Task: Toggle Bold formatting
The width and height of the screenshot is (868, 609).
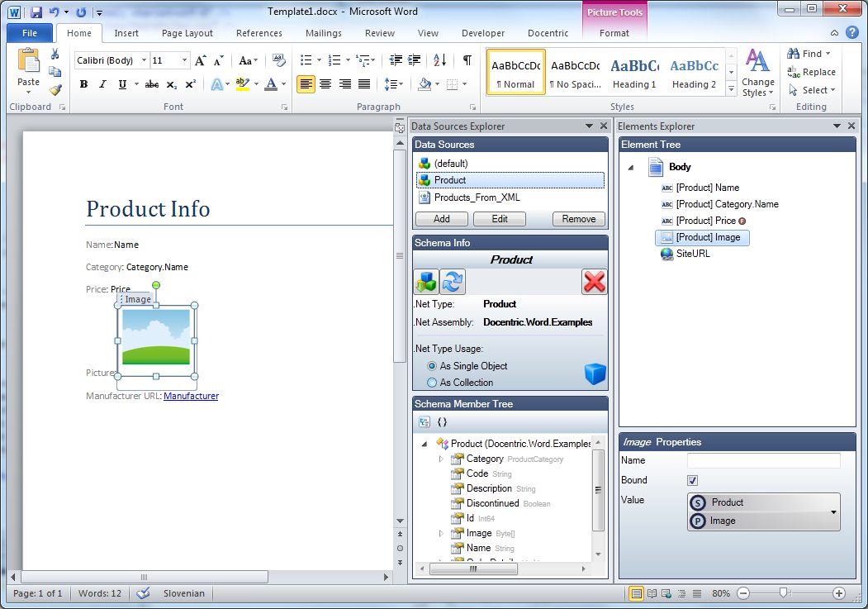Action: [83, 84]
